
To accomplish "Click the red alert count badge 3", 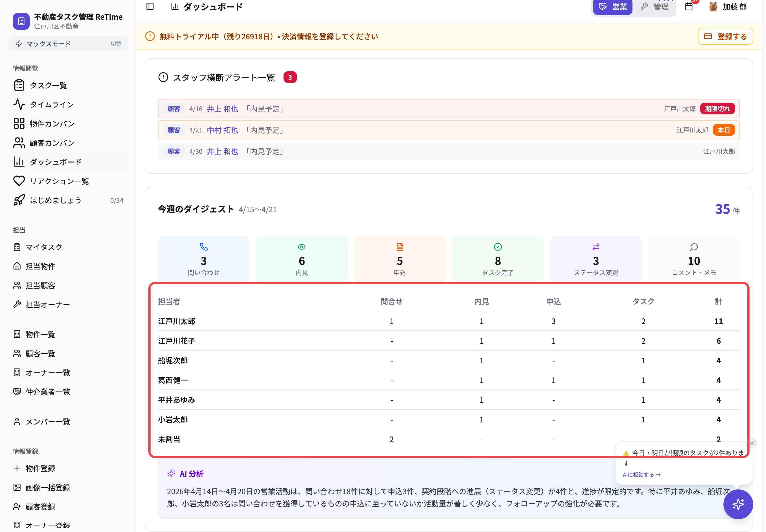I will click(290, 77).
